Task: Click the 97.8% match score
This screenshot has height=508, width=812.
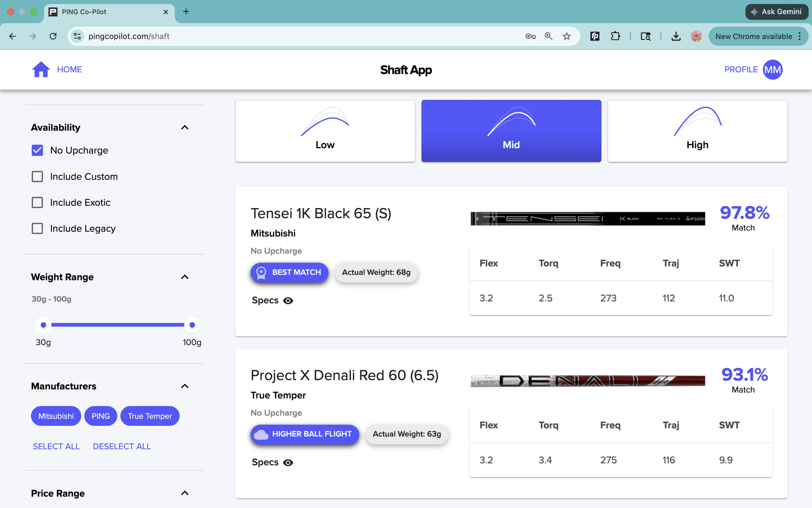Action: click(x=744, y=213)
